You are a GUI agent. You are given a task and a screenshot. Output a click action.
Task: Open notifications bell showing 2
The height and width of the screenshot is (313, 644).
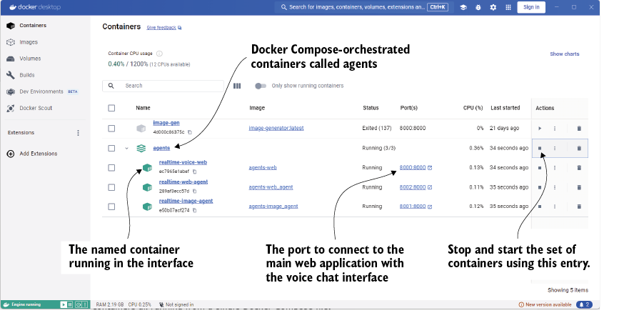pos(583,304)
